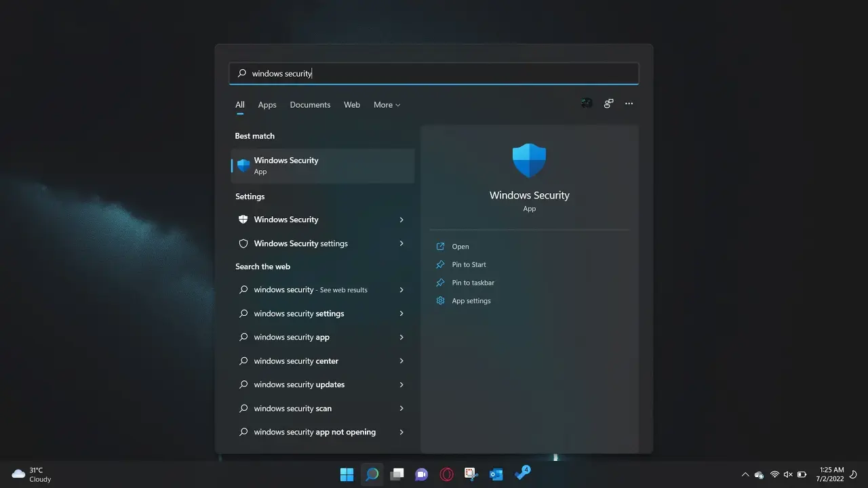Click Pin to Start action
The width and height of the screenshot is (868, 488).
(469, 264)
